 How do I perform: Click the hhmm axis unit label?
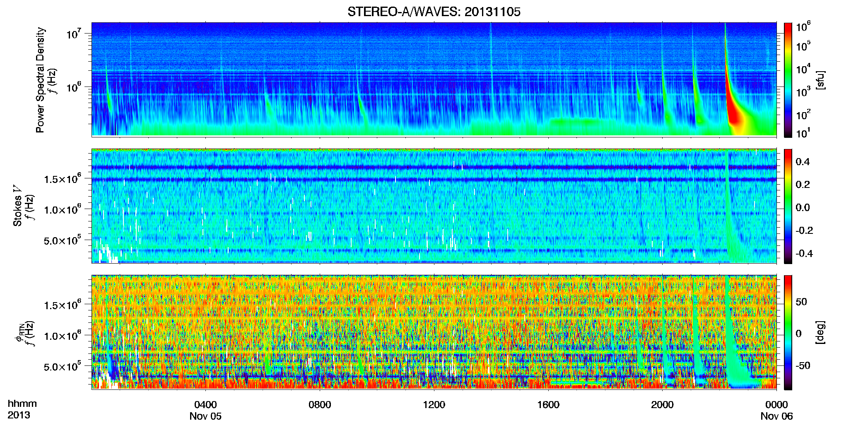[x=22, y=404]
